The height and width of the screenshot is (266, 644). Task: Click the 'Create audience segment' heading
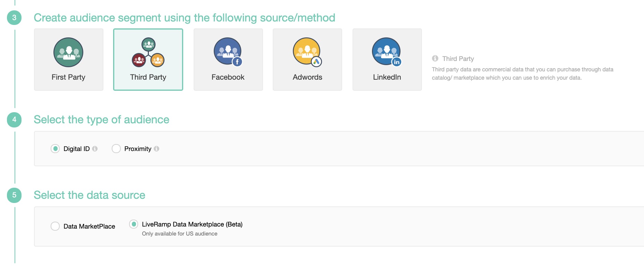pyautogui.click(x=184, y=18)
